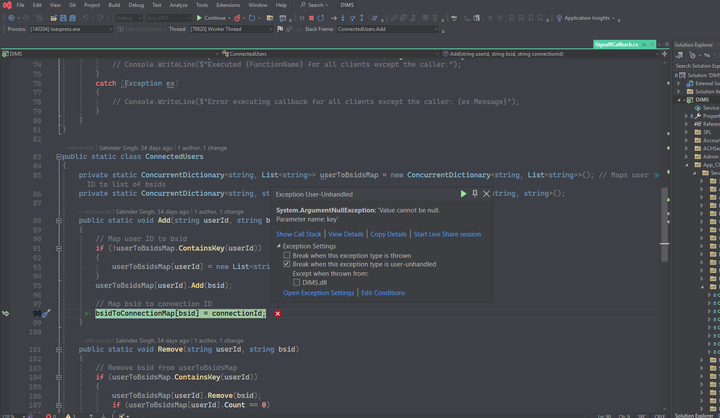Click the Browser Link refresh icon

252,18
